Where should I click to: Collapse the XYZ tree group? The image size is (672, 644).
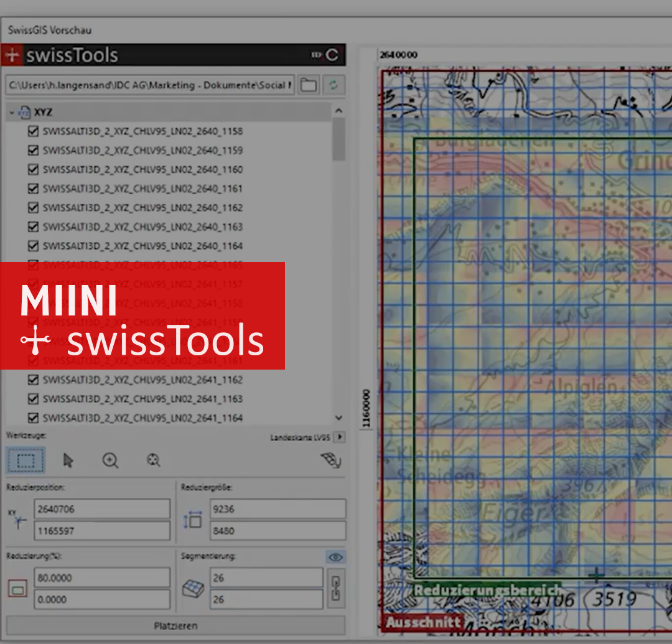12,113
